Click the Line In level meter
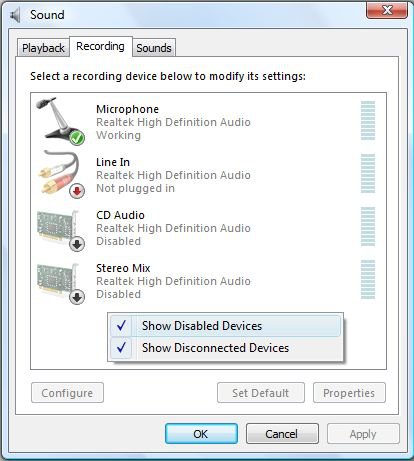Viewport: 414px width, 461px height. [368, 173]
